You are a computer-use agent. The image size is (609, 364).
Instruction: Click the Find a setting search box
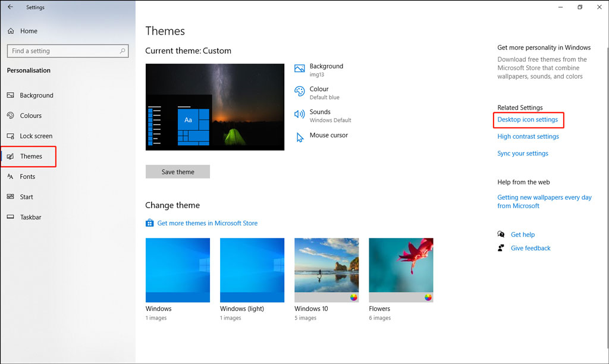[67, 51]
